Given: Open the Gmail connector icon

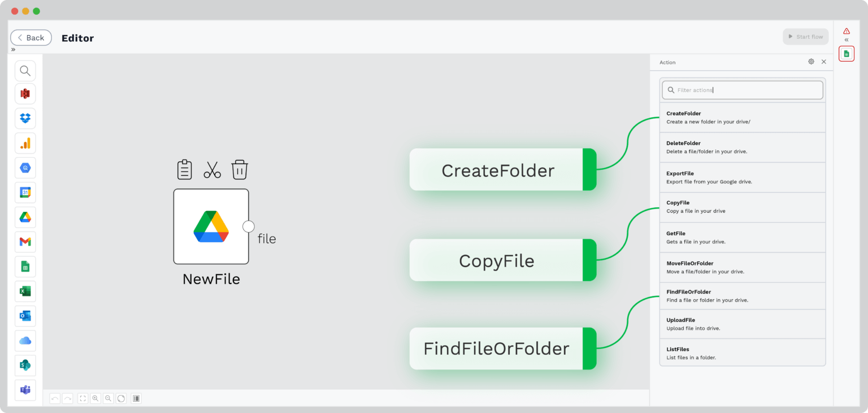Looking at the screenshot, I should click(25, 242).
